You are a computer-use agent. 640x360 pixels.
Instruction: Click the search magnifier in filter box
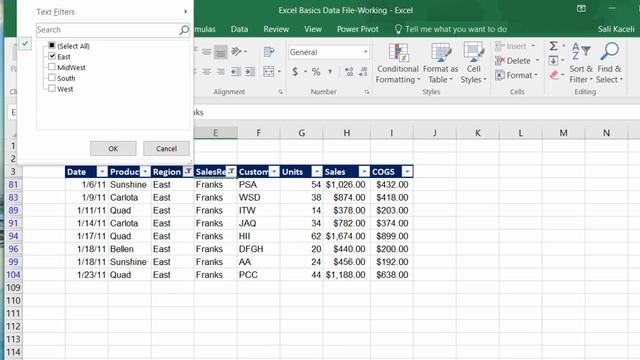pyautogui.click(x=184, y=30)
